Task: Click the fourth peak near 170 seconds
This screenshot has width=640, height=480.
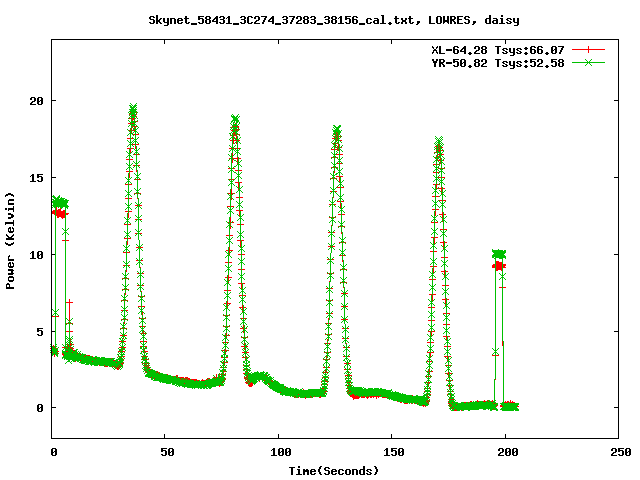Action: tap(439, 142)
